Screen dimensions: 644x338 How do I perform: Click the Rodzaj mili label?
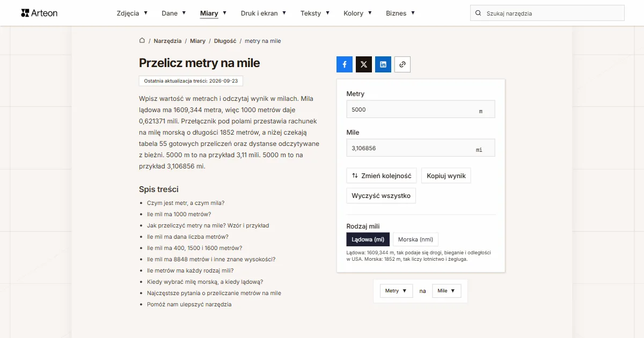(363, 226)
